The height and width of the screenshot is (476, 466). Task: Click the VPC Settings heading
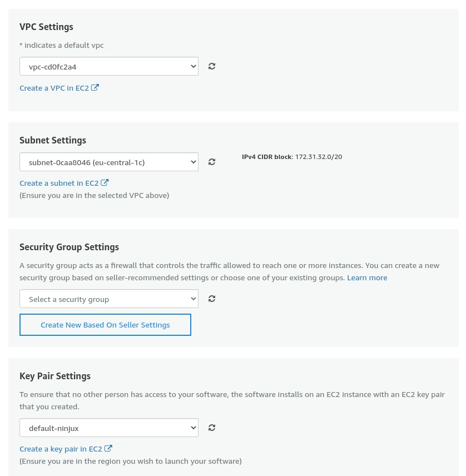pos(46,27)
